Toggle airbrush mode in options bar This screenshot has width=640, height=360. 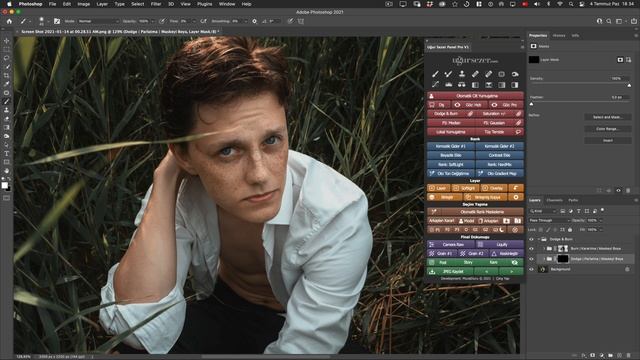203,21
